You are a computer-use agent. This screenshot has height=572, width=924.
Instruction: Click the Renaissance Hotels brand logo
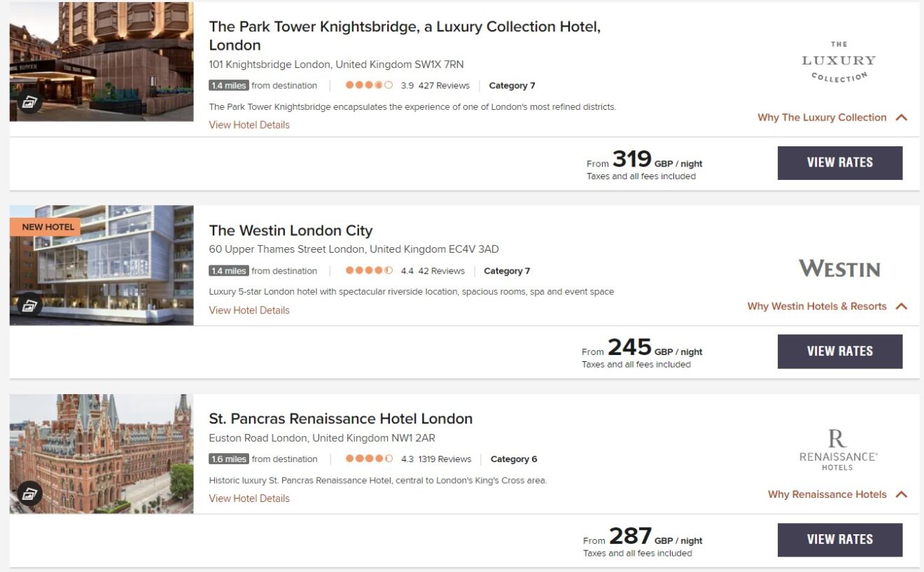839,452
